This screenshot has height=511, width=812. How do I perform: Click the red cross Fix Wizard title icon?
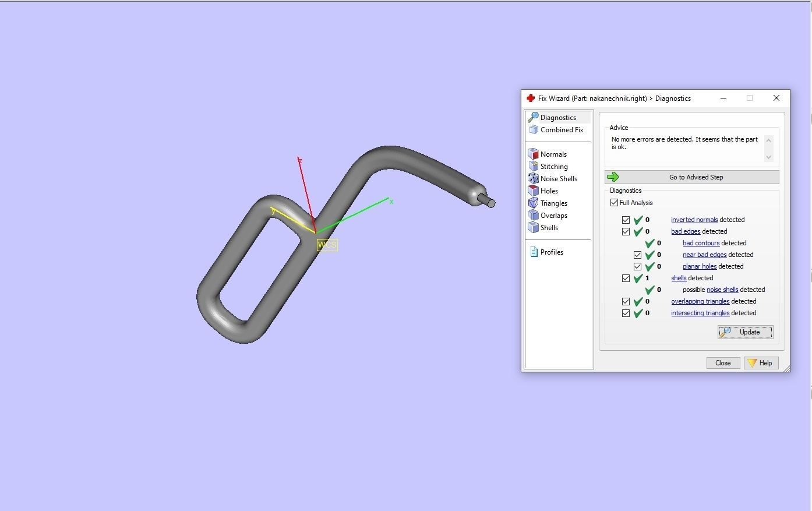531,98
